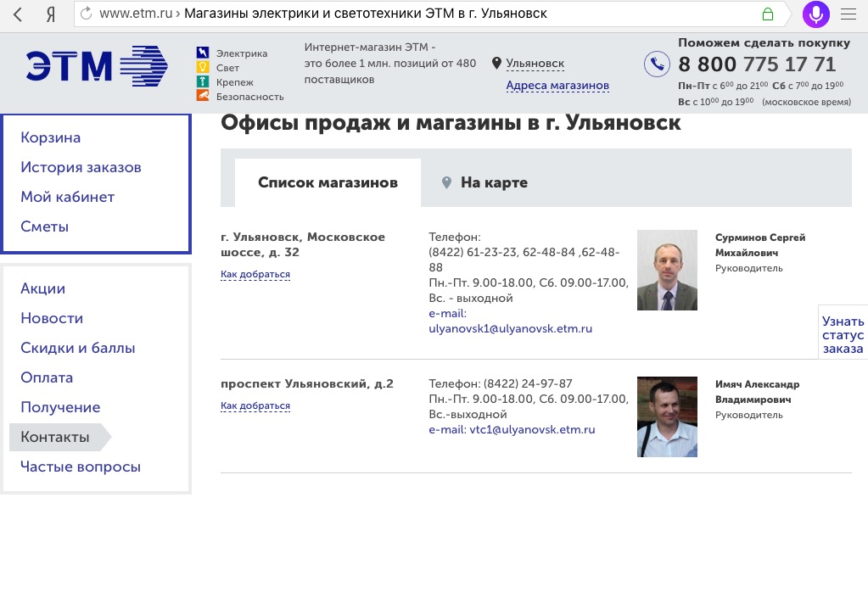Open Yandex home via the Я icon
Screen dimensions: 868x598
pos(50,14)
